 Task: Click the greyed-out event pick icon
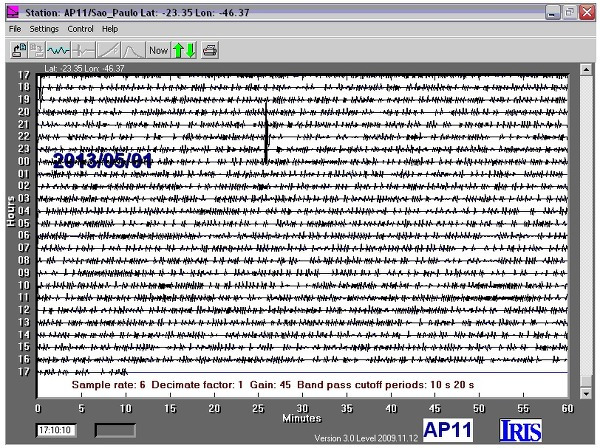[x=83, y=50]
